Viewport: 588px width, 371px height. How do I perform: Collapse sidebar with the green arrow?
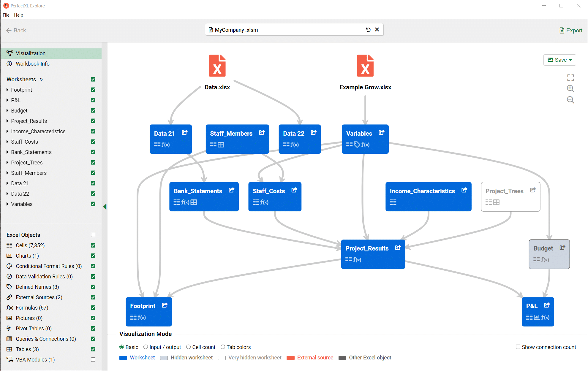point(105,207)
